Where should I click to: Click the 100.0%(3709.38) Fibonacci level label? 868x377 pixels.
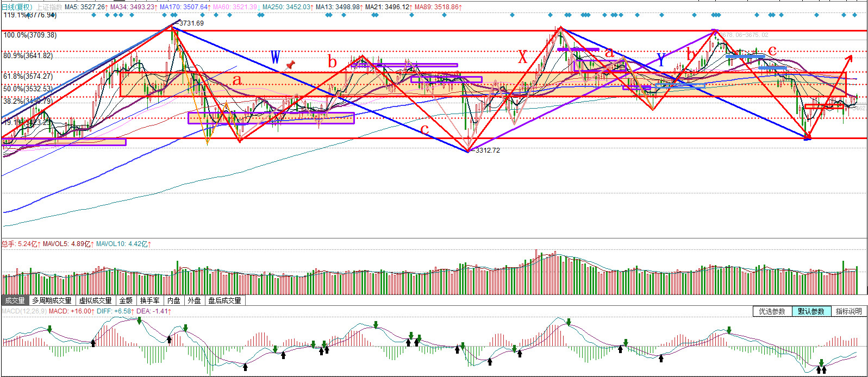(30, 35)
